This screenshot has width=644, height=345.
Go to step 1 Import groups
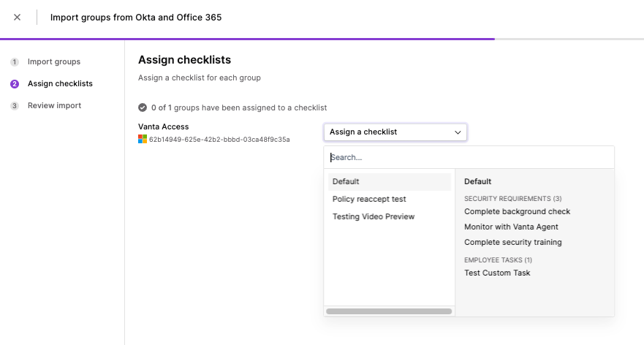54,61
